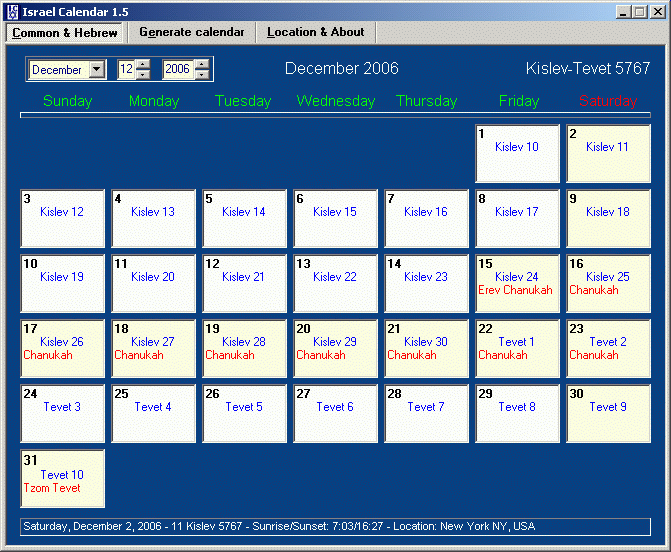
Task: Select day 23 Tevet 2 Chanukah cell
Action: point(608,349)
